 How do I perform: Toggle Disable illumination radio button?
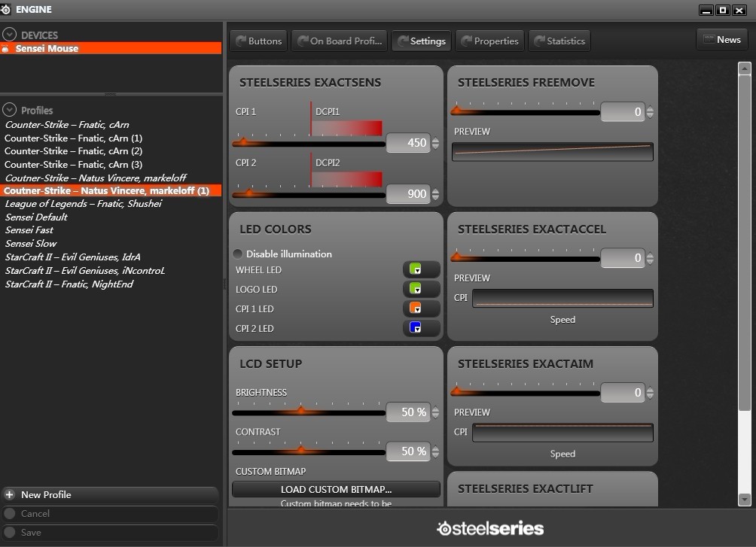pyautogui.click(x=238, y=254)
